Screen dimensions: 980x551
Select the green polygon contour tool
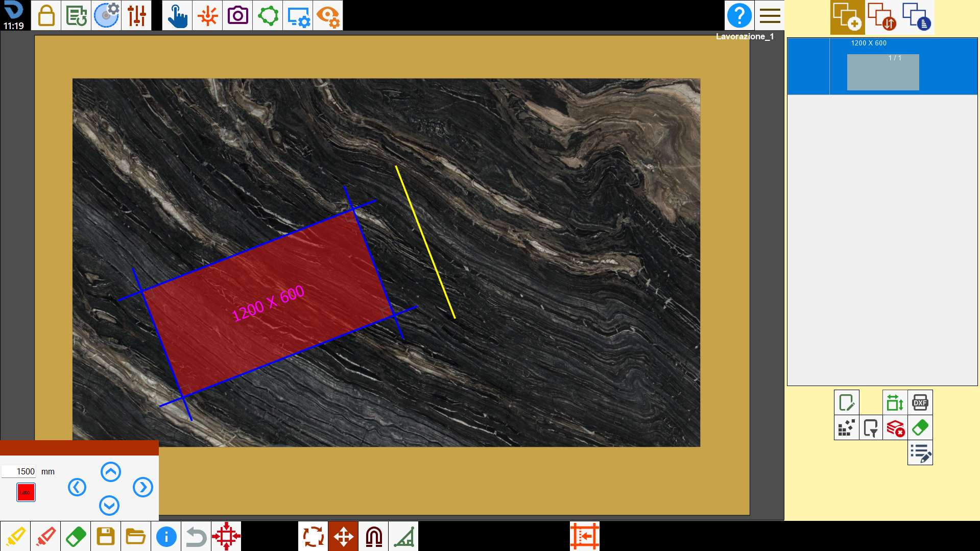point(268,16)
